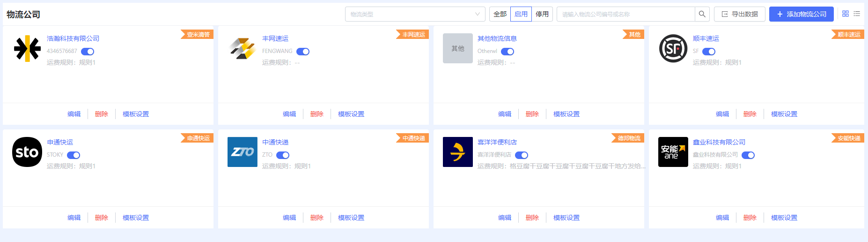Viewport: 868px width, 242px height.
Task: Edit the 丰网速运 card
Action: pyautogui.click(x=289, y=114)
